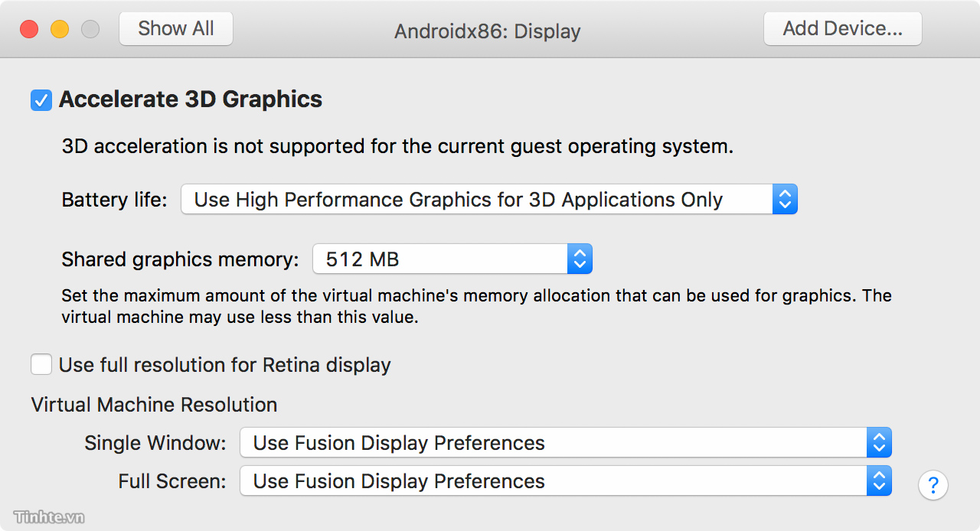Minimize the window with yellow button

[60, 29]
